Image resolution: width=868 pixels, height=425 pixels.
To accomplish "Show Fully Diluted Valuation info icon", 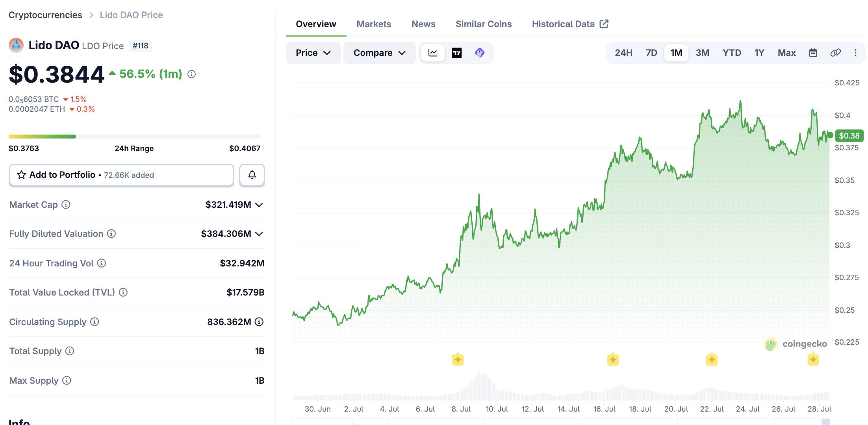I will coord(111,234).
